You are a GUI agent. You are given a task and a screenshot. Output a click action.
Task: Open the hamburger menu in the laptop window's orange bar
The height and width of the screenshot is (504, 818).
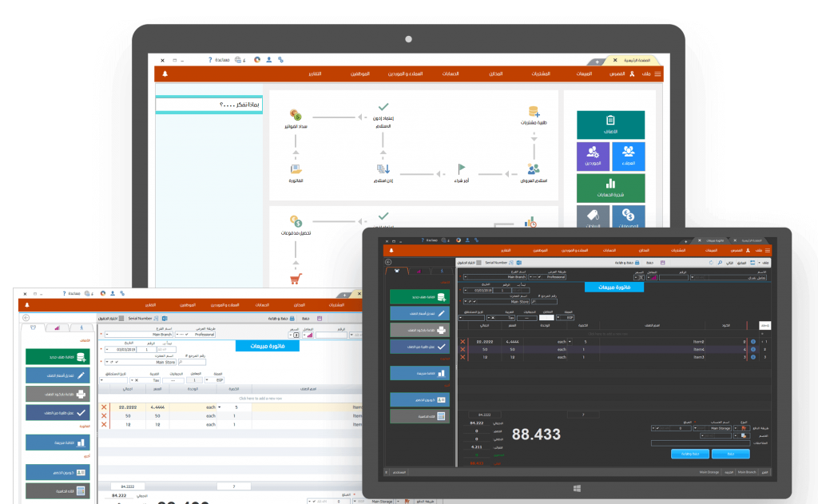tap(658, 74)
